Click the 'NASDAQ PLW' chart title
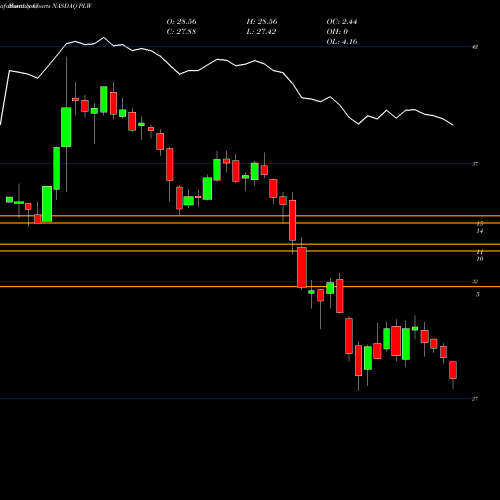 pos(72,6)
